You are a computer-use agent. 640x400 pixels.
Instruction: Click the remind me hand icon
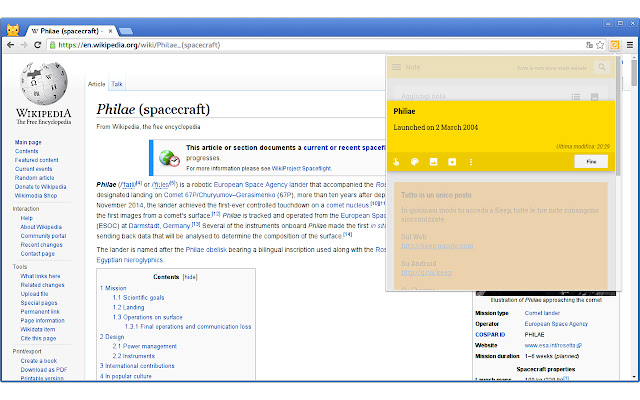[x=397, y=161]
